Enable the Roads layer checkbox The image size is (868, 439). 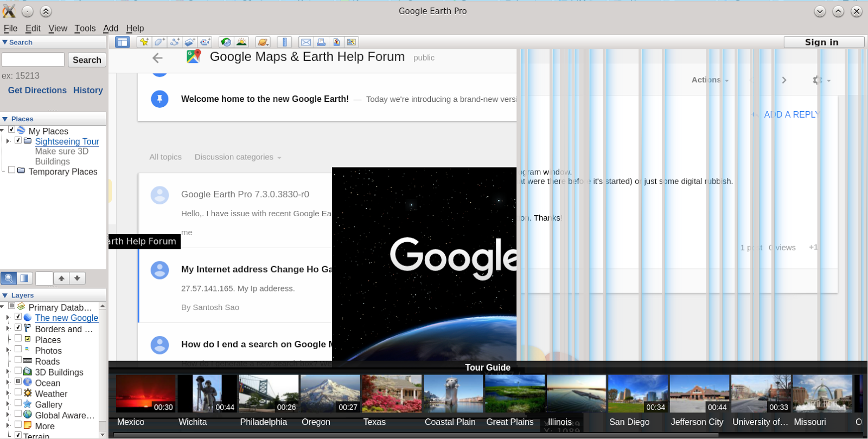[18, 360]
